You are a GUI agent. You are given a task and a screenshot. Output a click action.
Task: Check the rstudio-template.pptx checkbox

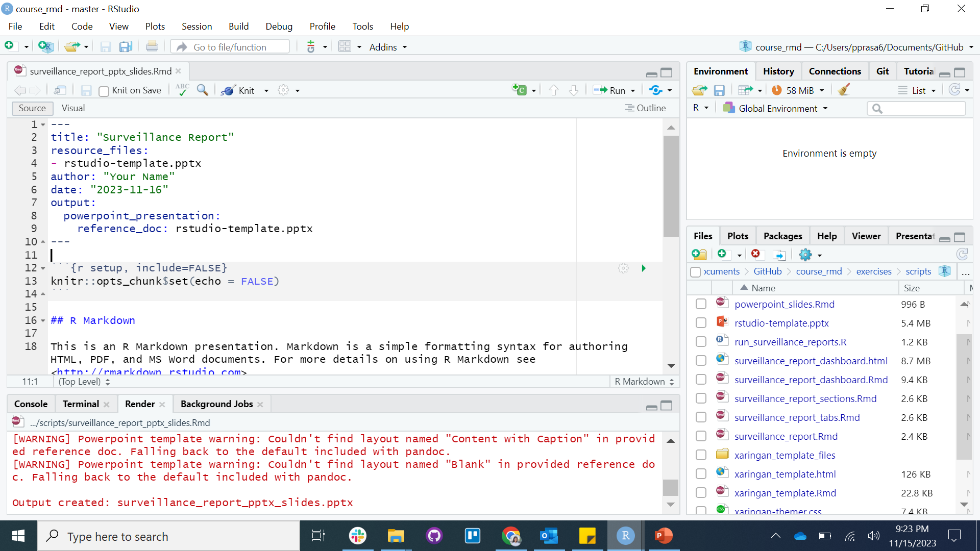pyautogui.click(x=701, y=323)
